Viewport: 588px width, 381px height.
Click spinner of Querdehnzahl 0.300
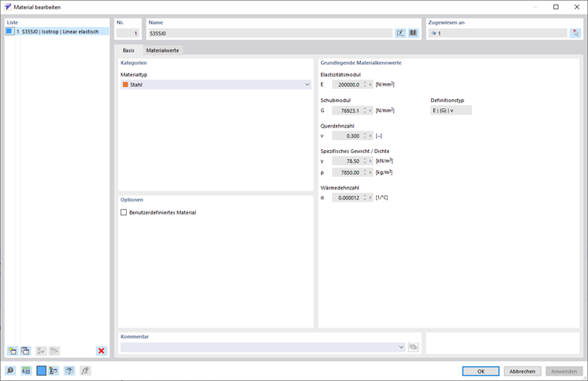[x=365, y=136]
